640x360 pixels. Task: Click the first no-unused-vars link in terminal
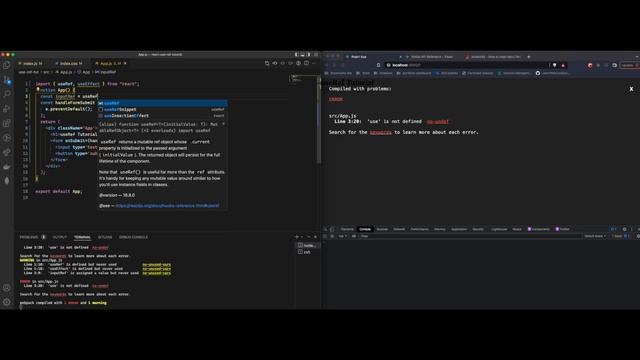157,264
